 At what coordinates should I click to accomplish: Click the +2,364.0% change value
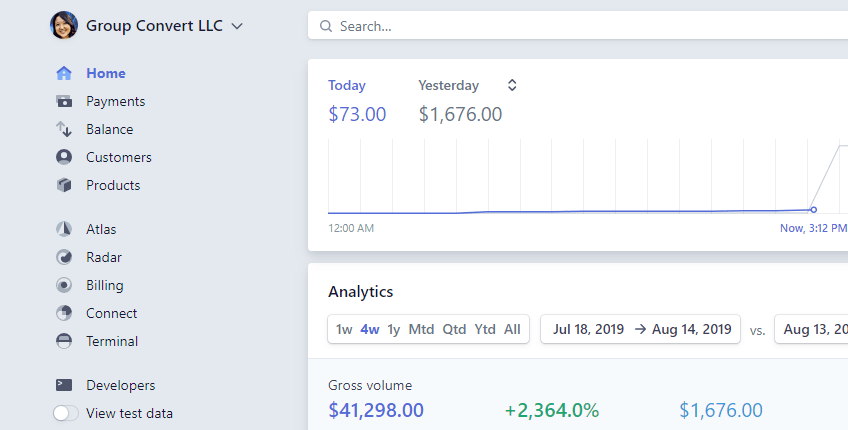(552, 411)
